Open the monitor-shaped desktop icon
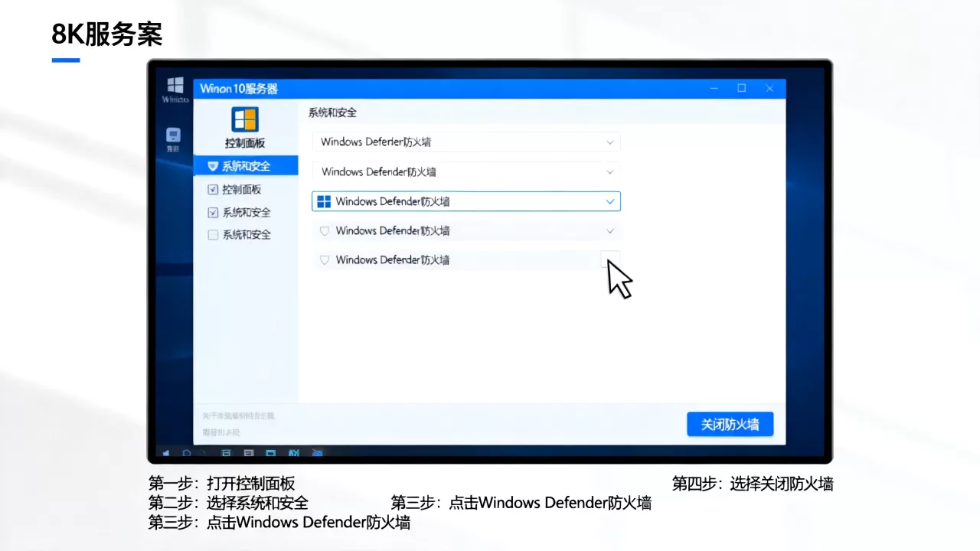Image resolution: width=980 pixels, height=551 pixels. point(173,135)
